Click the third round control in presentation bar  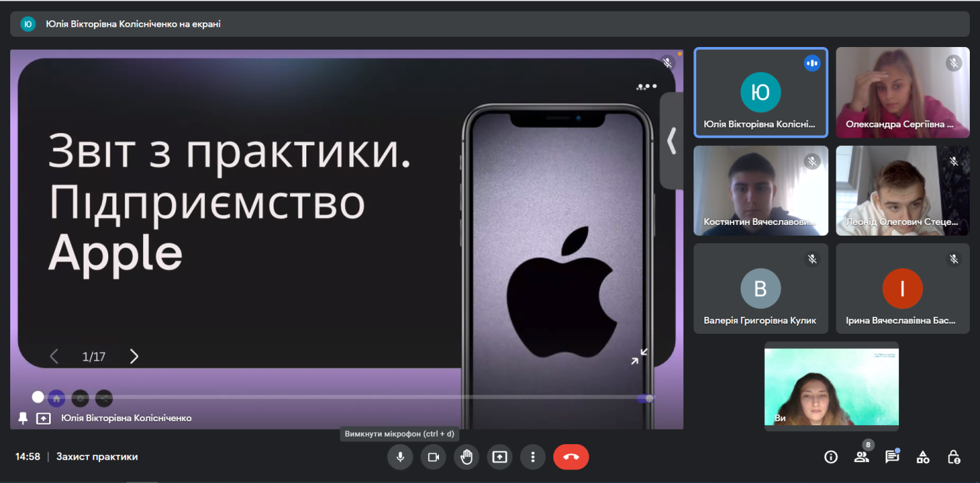pos(104,399)
